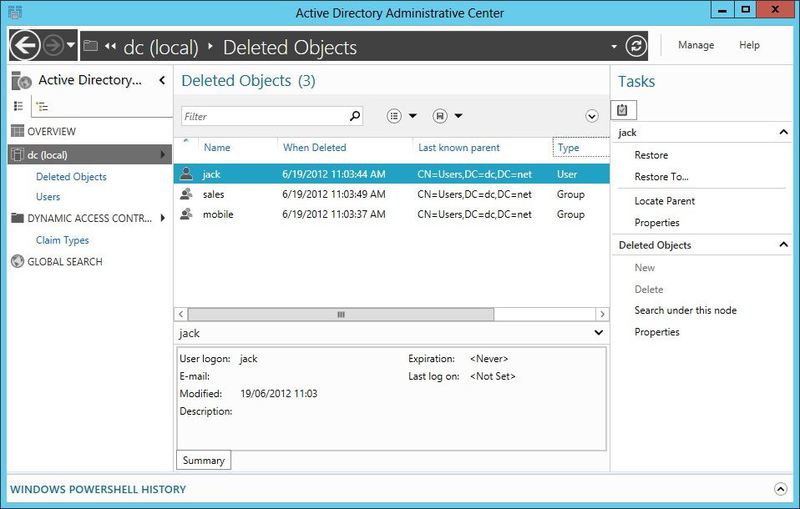
Task: Click the Tasks pane clipboard icon
Action: 622,110
